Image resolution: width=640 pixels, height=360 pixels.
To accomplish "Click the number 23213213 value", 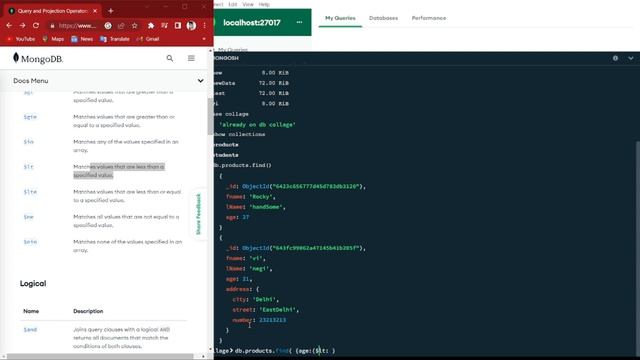I will 272,320.
